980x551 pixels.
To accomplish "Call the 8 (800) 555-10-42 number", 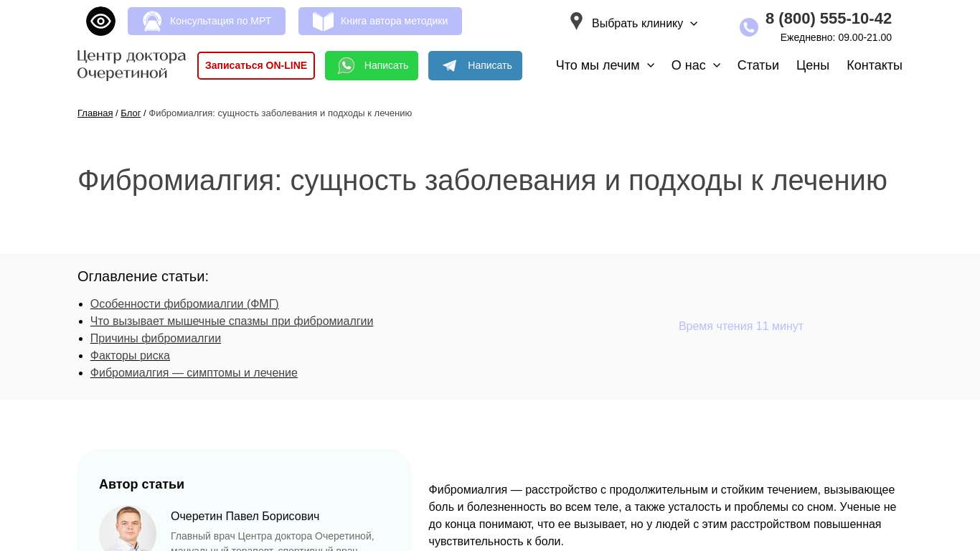I will click(828, 19).
